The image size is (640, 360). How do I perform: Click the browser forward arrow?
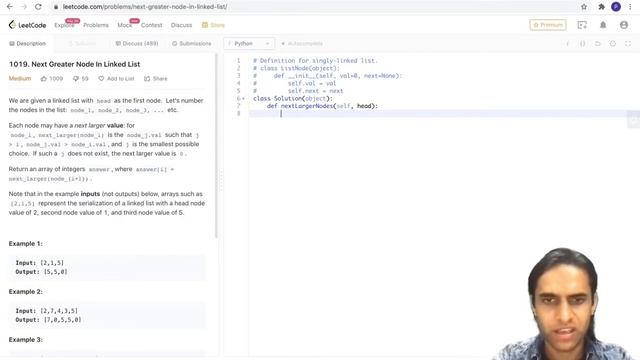[x=24, y=7]
